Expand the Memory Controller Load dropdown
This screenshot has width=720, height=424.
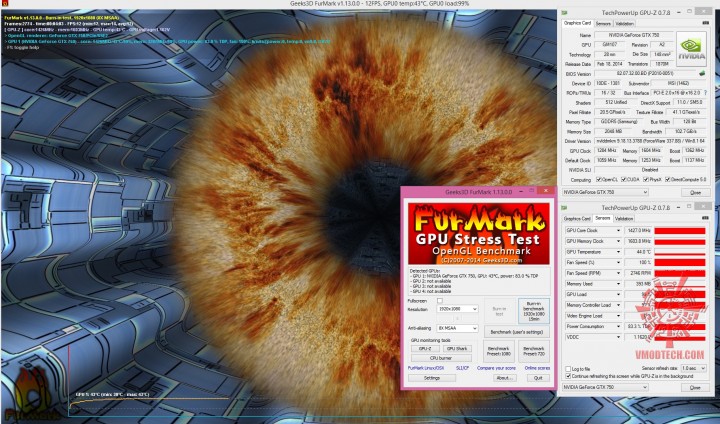click(618, 305)
